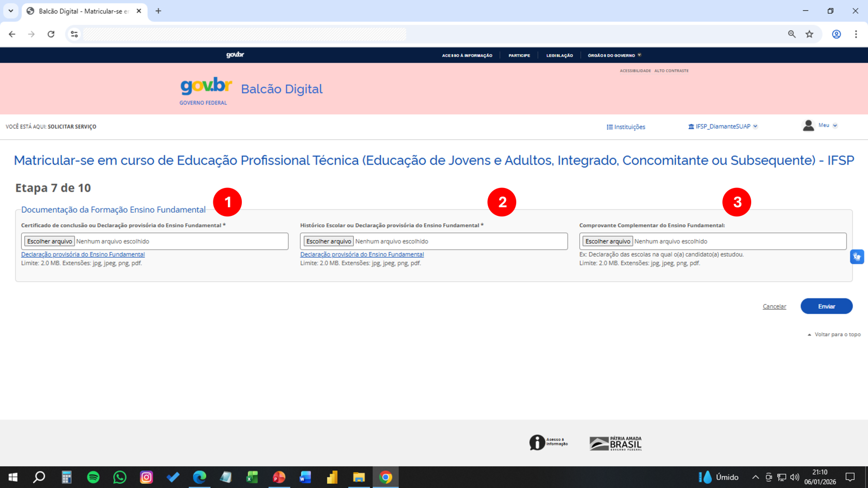Click the Acesso à Informação footer icon
Viewport: 868px width, 488px height.
click(x=537, y=442)
